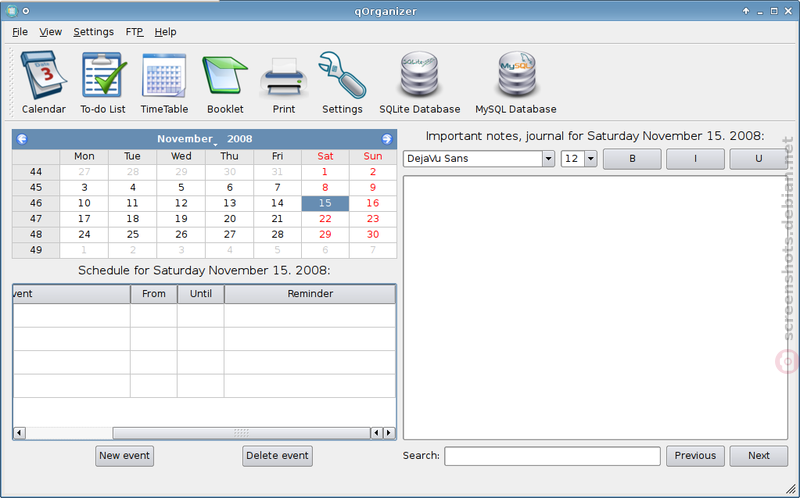Click the Reminder column header
This screenshot has width=800, height=498.
310,294
